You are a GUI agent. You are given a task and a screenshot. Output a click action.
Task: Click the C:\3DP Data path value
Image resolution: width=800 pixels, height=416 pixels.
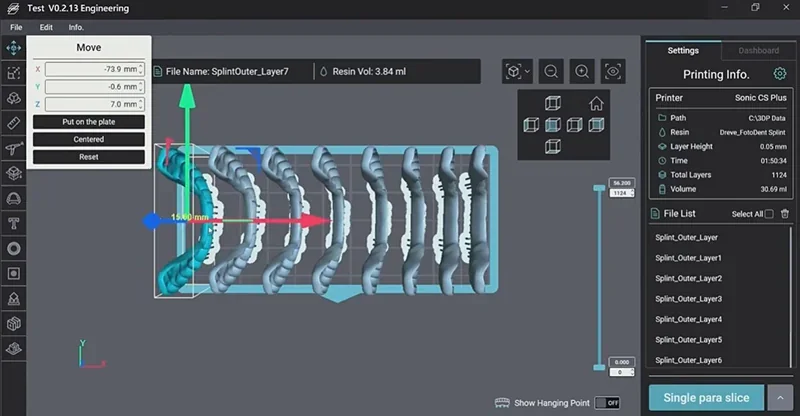click(767, 118)
